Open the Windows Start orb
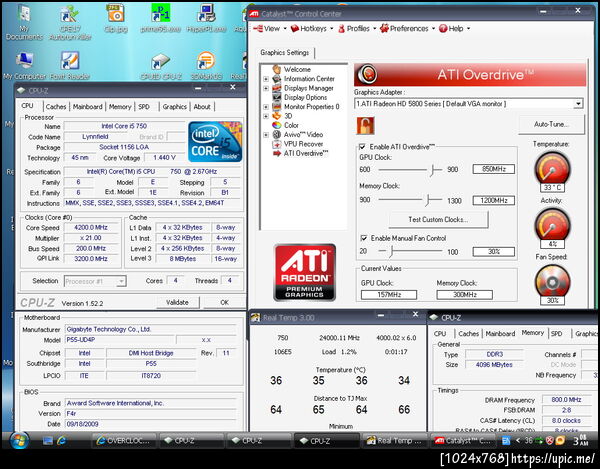 (x=19, y=441)
